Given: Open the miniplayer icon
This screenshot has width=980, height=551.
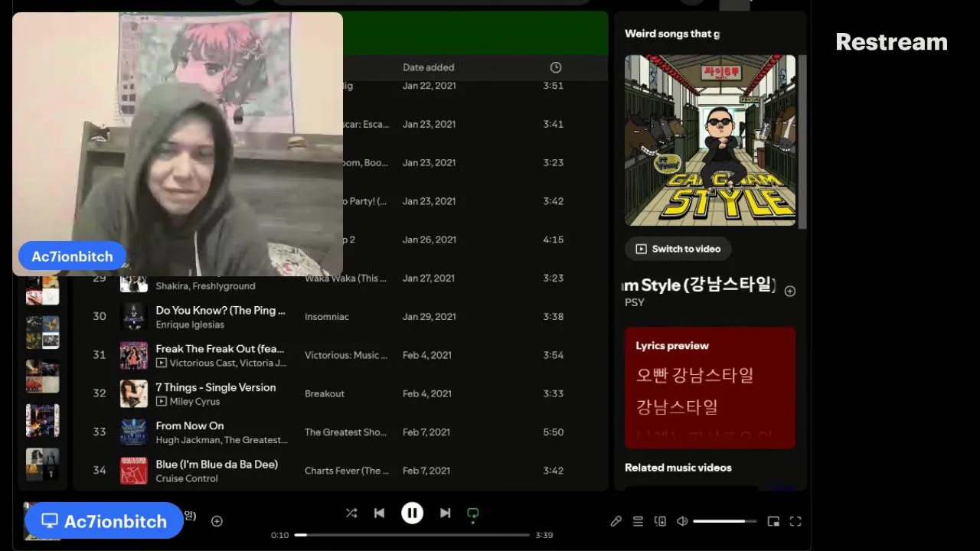Looking at the screenshot, I should coord(773,521).
